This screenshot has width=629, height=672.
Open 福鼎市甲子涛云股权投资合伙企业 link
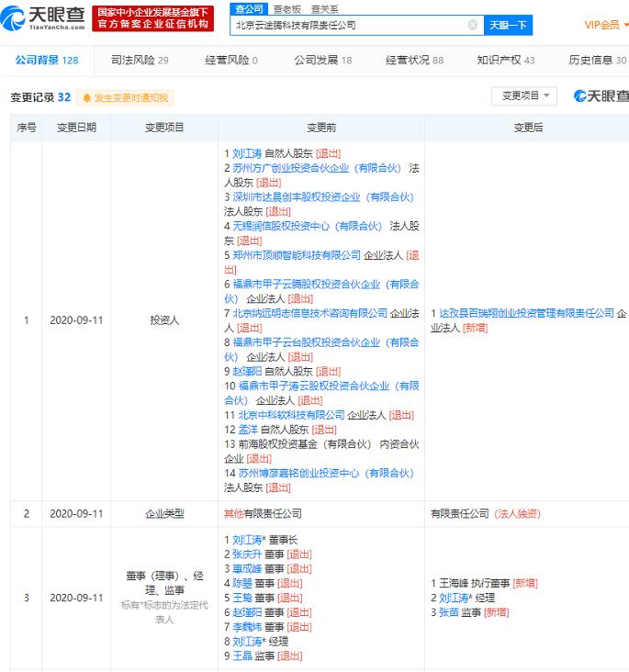pos(321,393)
